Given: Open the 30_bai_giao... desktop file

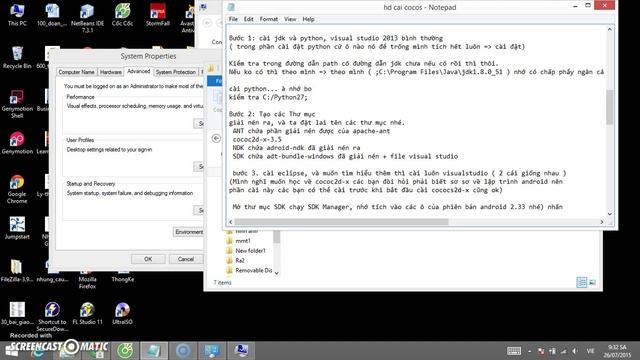Looking at the screenshot, I should [17, 313].
